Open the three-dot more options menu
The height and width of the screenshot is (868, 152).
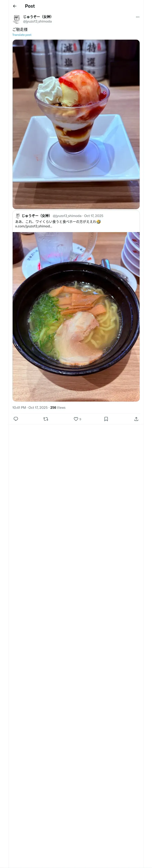click(138, 17)
